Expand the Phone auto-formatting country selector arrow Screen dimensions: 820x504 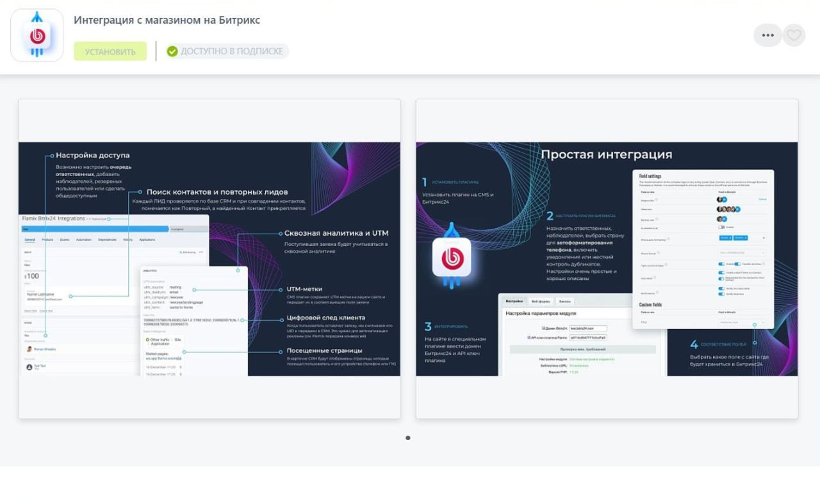763,238
